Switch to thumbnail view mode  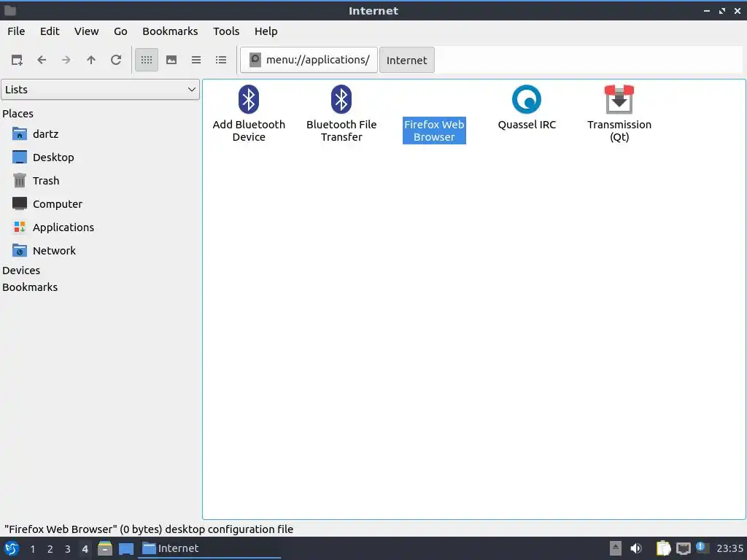(171, 60)
